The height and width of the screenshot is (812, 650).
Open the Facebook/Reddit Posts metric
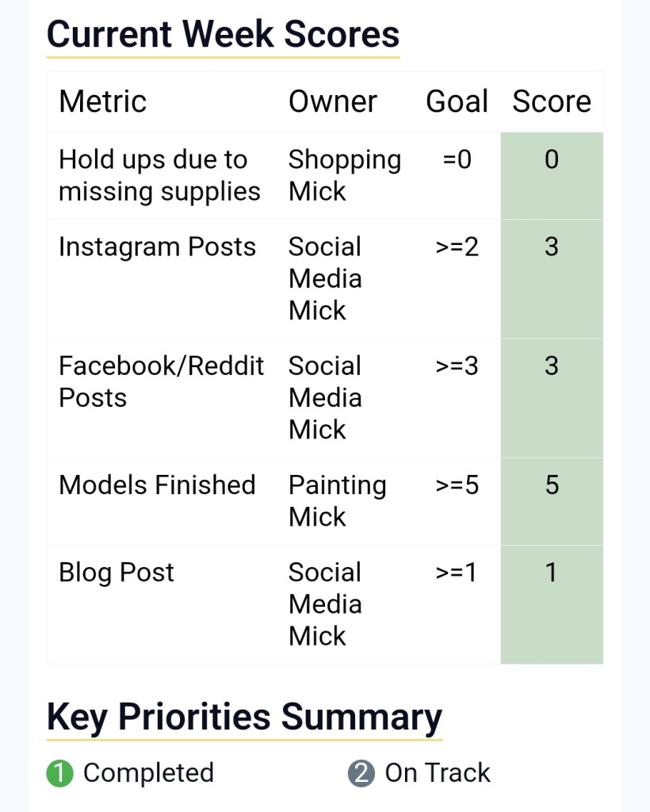point(162,381)
